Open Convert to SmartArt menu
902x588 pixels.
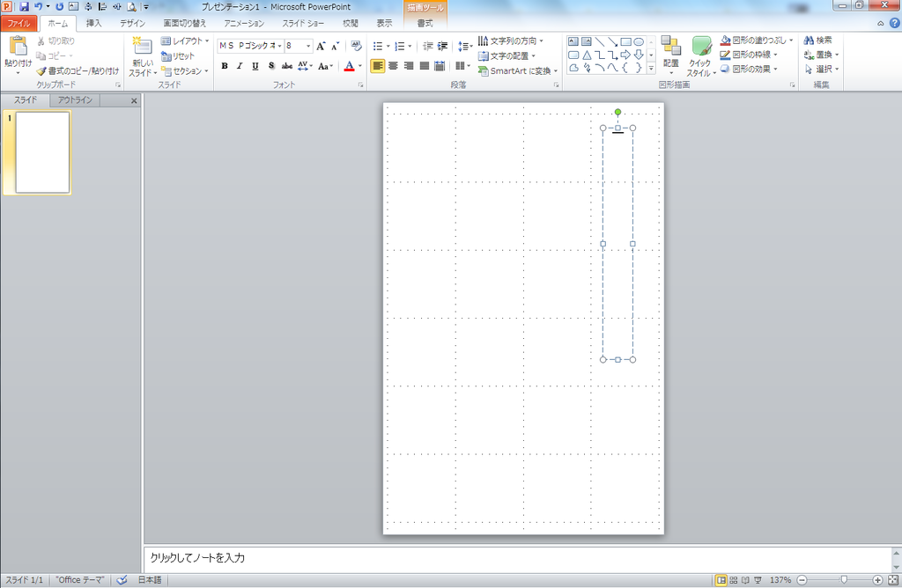(518, 70)
